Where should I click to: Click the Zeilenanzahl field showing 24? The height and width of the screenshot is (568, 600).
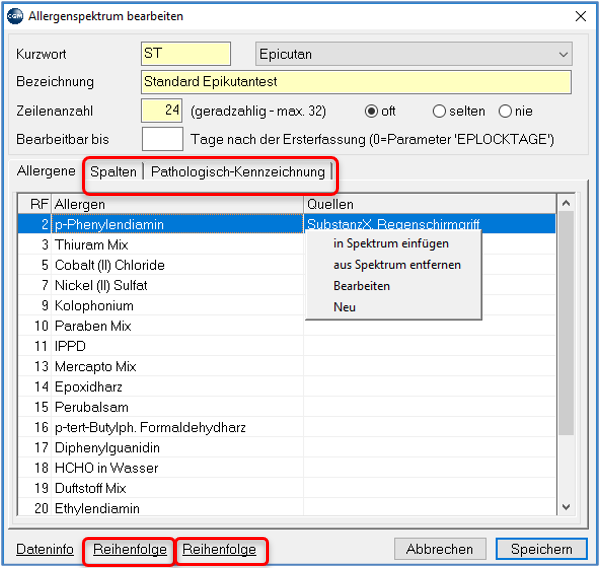tap(161, 111)
